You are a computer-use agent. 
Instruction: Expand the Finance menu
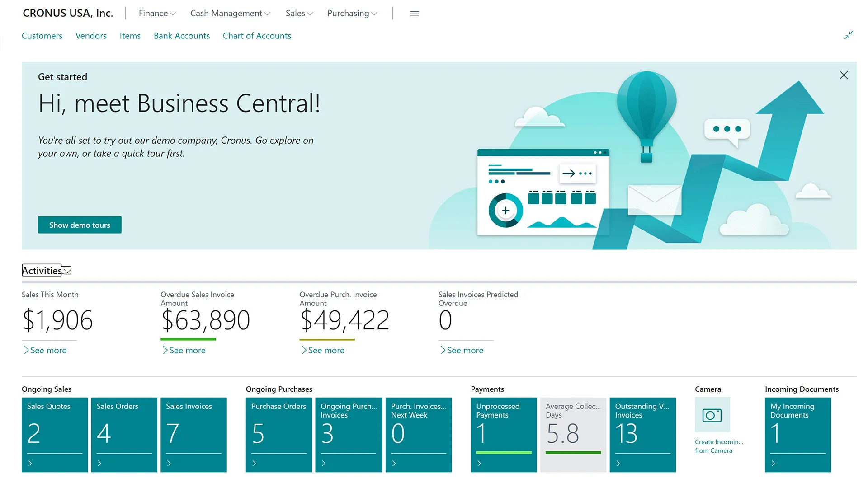(156, 13)
